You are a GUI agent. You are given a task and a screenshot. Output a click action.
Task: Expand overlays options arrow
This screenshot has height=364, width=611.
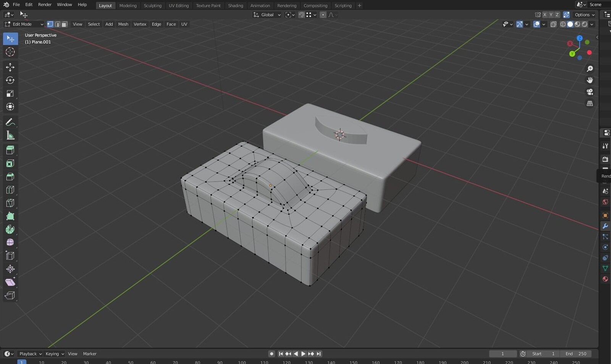click(x=544, y=24)
